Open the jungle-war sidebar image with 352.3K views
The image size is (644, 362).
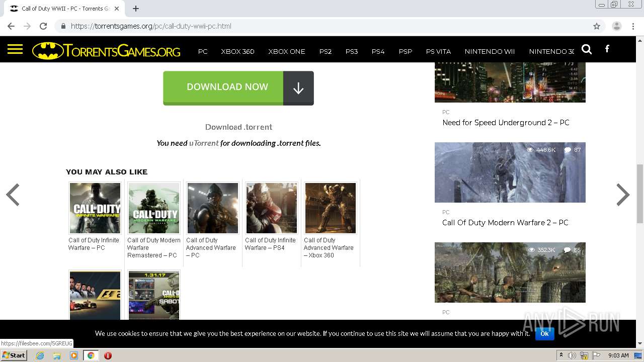510,273
